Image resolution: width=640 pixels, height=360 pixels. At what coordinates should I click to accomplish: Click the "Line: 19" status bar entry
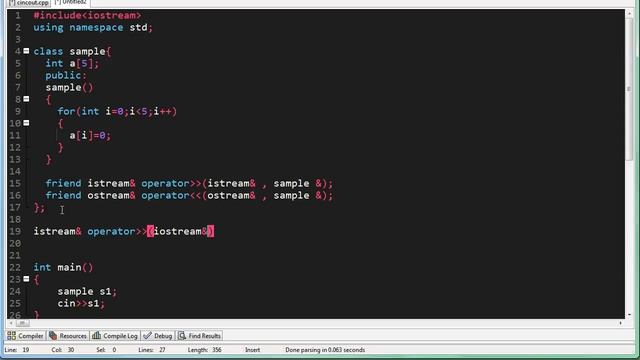tap(17, 350)
